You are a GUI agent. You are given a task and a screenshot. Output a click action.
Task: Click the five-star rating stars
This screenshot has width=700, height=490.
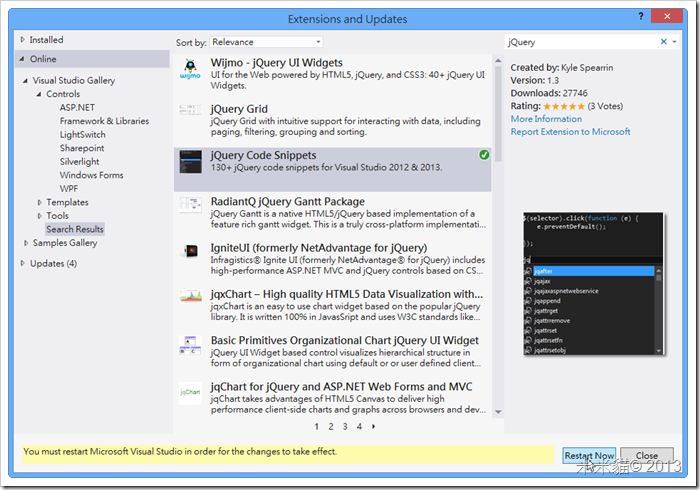pyautogui.click(x=564, y=107)
